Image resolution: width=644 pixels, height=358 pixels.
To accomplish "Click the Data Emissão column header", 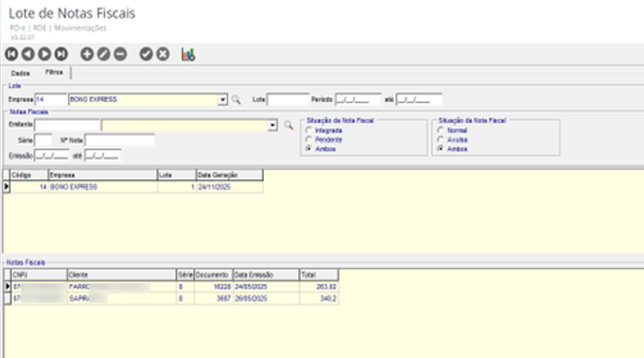I will tap(266, 275).
